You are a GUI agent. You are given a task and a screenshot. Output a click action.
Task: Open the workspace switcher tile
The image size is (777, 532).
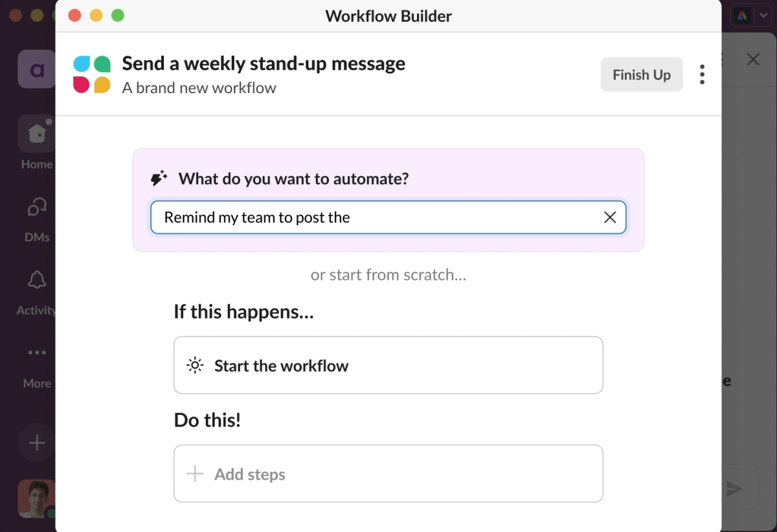37,69
